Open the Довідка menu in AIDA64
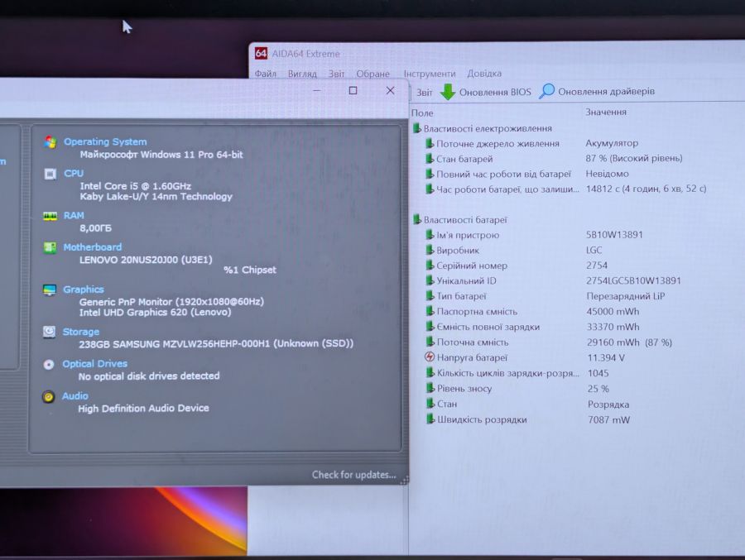745x560 pixels. click(484, 74)
